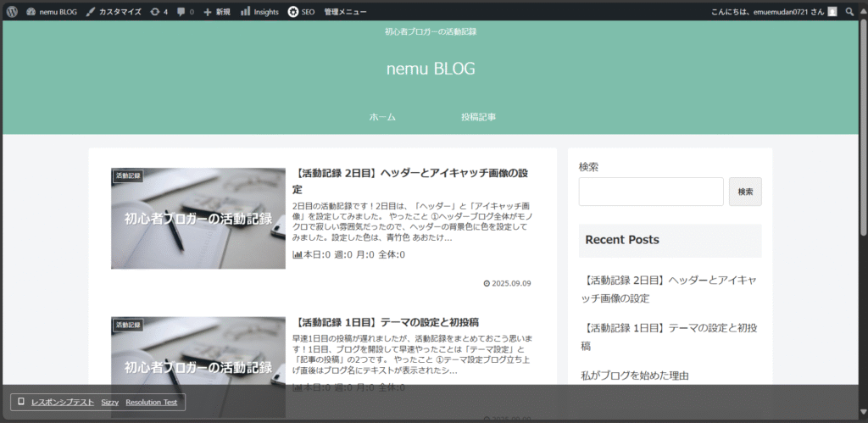
Task: Open Recent Posts link 【活動記録 1日目】
Action: coord(669,337)
